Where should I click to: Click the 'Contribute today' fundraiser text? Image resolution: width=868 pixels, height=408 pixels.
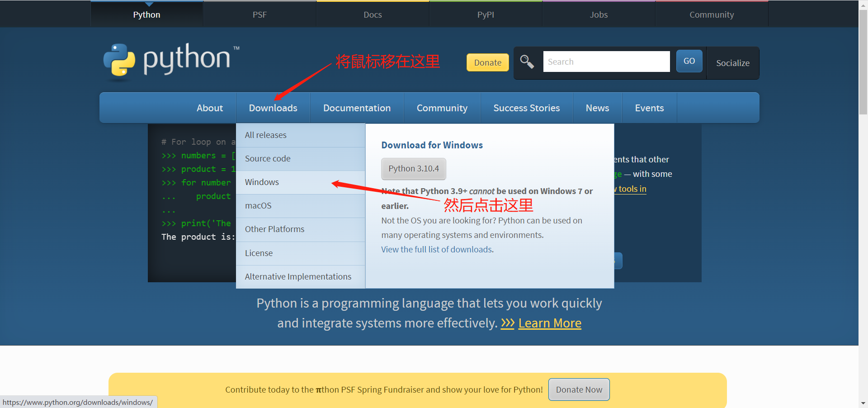[384, 389]
